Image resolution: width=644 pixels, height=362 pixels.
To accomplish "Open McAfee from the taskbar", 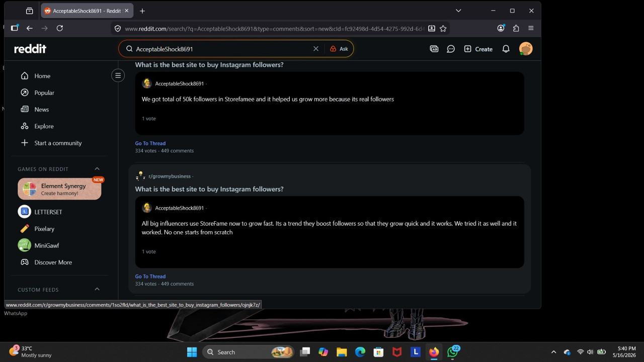I will click(397, 352).
